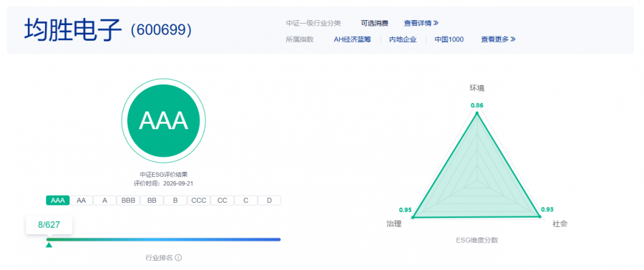644x270 pixels.
Task: Click the industry ranking info icon
Action: 178,258
